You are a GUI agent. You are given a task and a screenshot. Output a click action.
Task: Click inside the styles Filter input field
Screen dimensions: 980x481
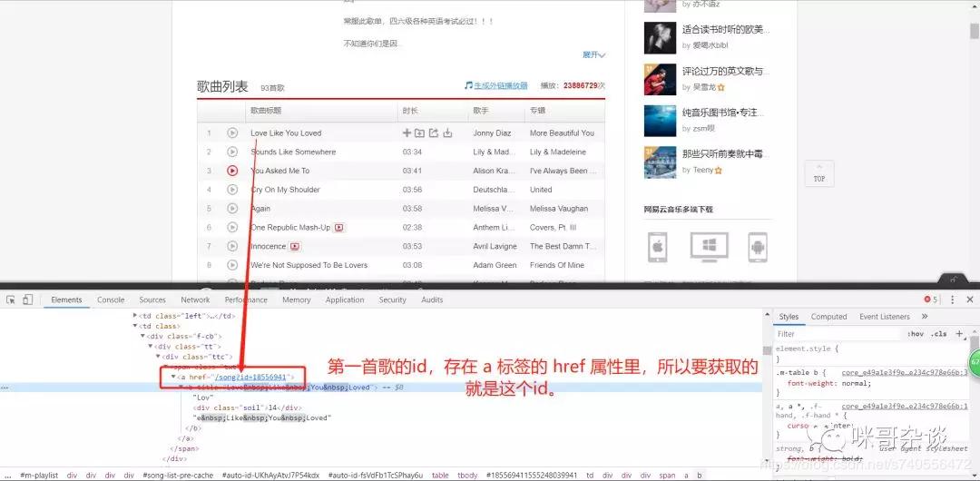pyautogui.click(x=838, y=334)
